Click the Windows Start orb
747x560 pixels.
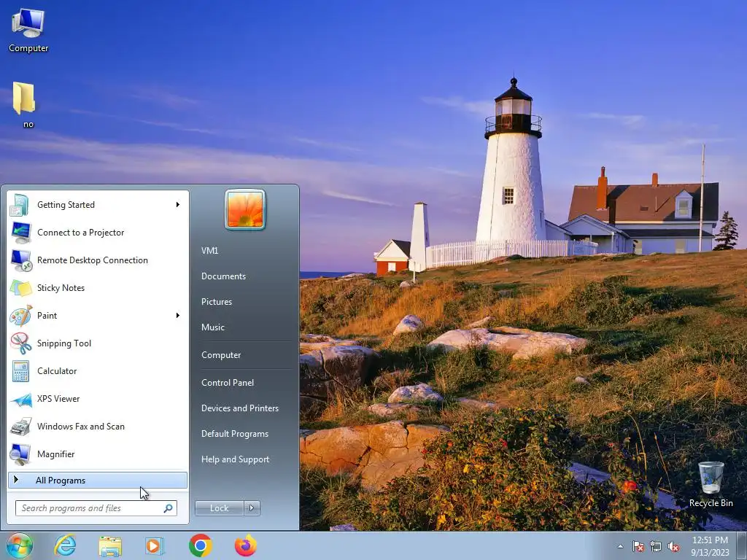[19, 545]
